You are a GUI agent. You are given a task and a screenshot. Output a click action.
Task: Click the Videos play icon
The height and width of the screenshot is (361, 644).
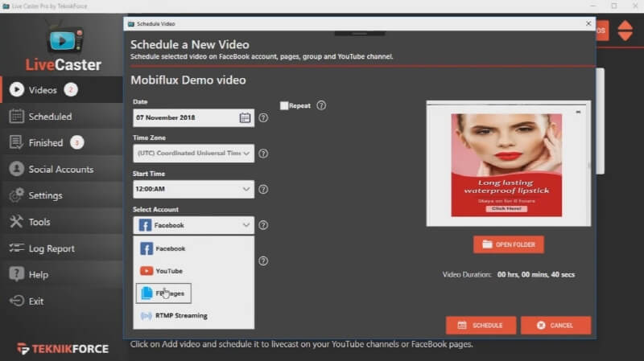[x=16, y=90]
